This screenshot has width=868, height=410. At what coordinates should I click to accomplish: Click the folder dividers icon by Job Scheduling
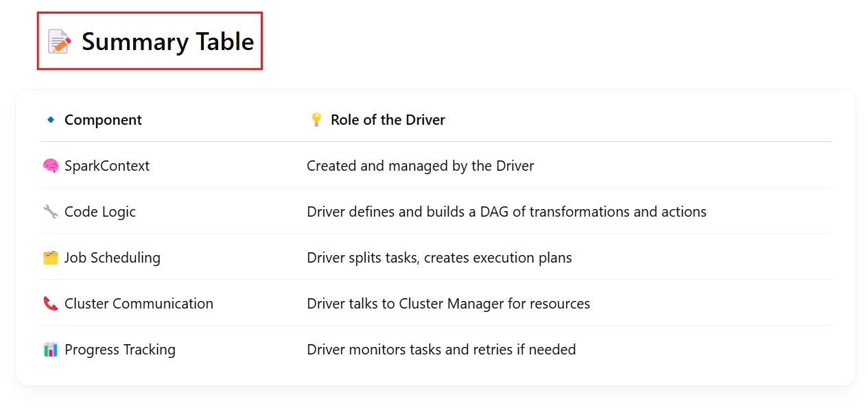point(50,258)
